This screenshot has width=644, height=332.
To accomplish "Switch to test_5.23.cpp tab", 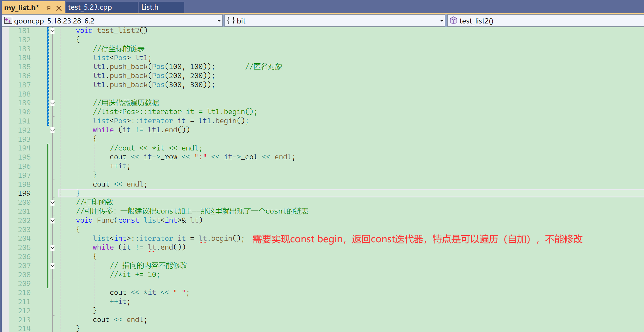I will click(x=90, y=7).
